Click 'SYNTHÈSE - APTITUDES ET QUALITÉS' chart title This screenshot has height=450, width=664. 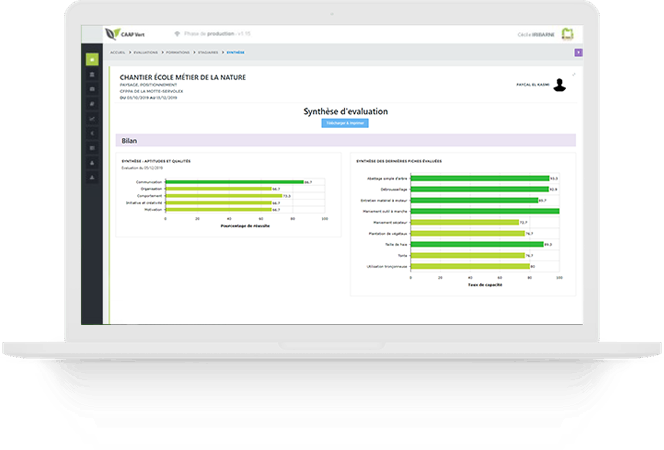click(156, 161)
